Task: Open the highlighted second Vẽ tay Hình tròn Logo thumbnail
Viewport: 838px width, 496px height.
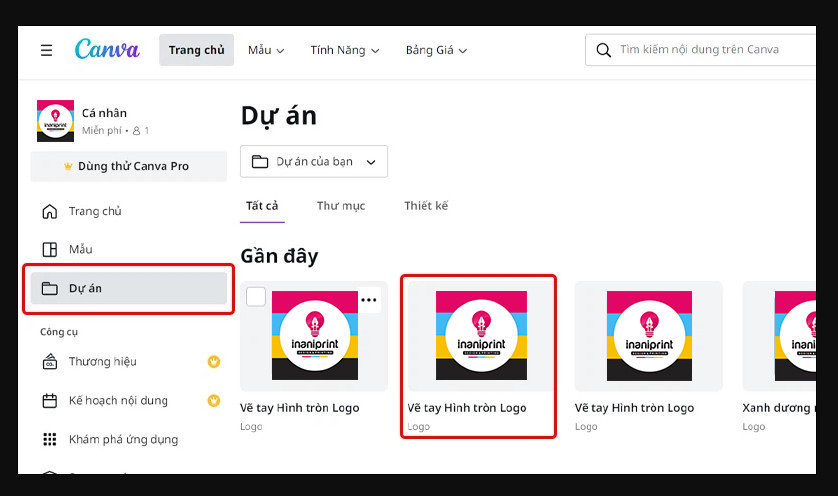Action: [x=481, y=336]
